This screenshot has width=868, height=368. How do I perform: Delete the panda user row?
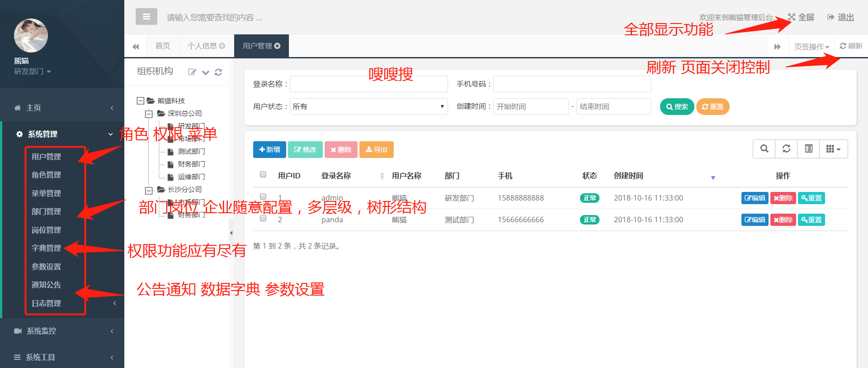[783, 220]
